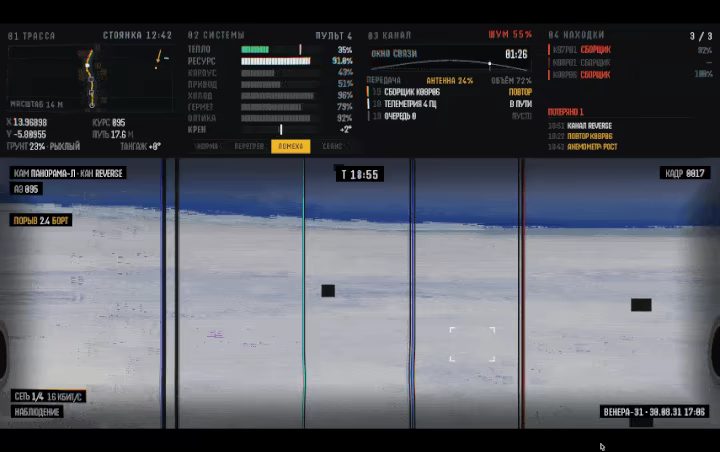Select the СБОРЩИК find row showing 92%
This screenshot has height=452, width=720.
[x=630, y=50]
